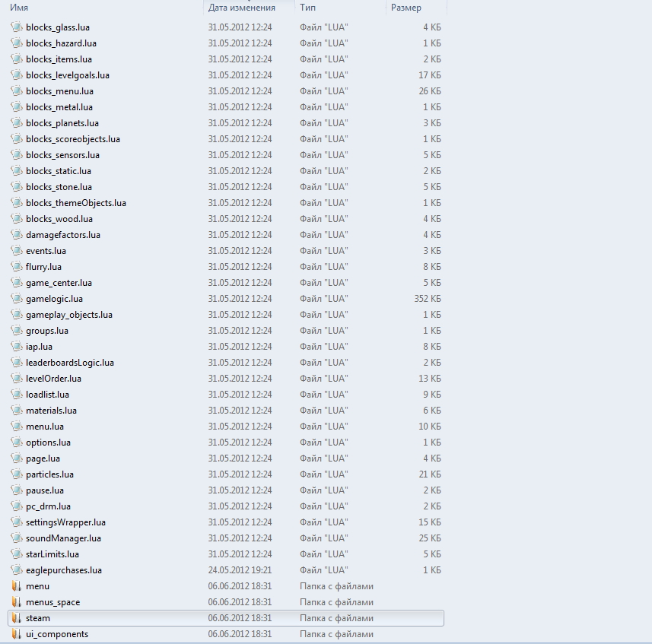Click the blocks_items.lua file icon
The width and height of the screenshot is (652, 644).
[16, 59]
